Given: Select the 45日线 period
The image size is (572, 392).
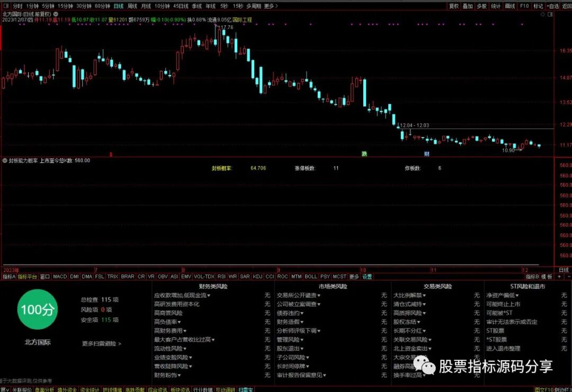Looking at the screenshot, I should click(x=181, y=6).
